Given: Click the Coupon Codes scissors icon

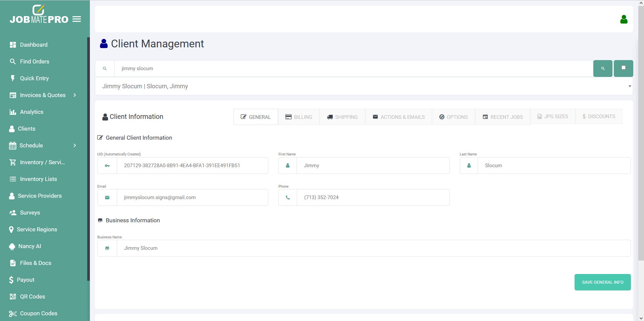Looking at the screenshot, I should [13, 314].
